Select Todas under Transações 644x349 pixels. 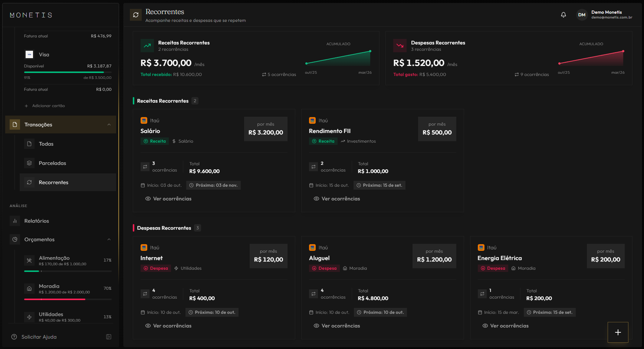pos(46,144)
